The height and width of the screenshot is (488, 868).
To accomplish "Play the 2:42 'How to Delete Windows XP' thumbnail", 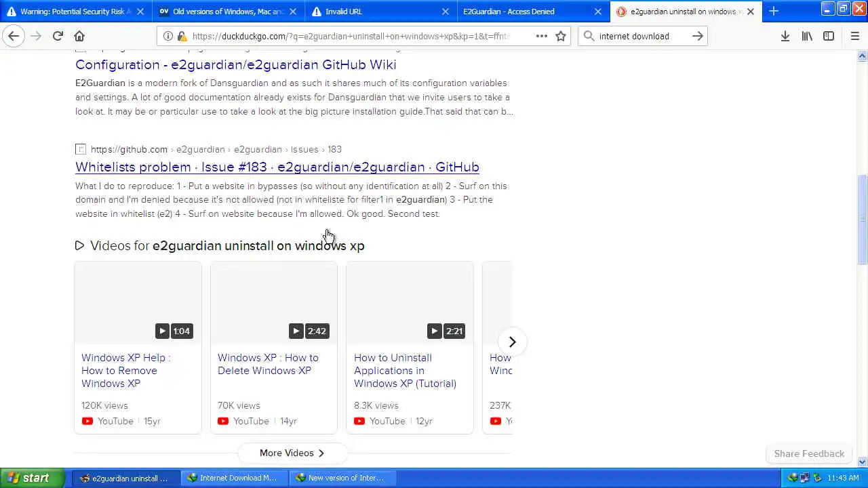I will click(x=274, y=303).
